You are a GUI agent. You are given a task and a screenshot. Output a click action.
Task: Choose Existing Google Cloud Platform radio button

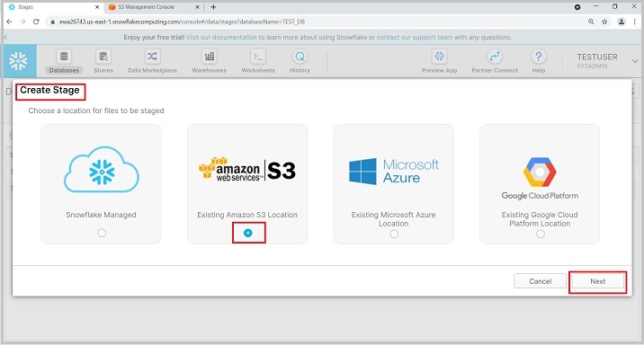(540, 234)
